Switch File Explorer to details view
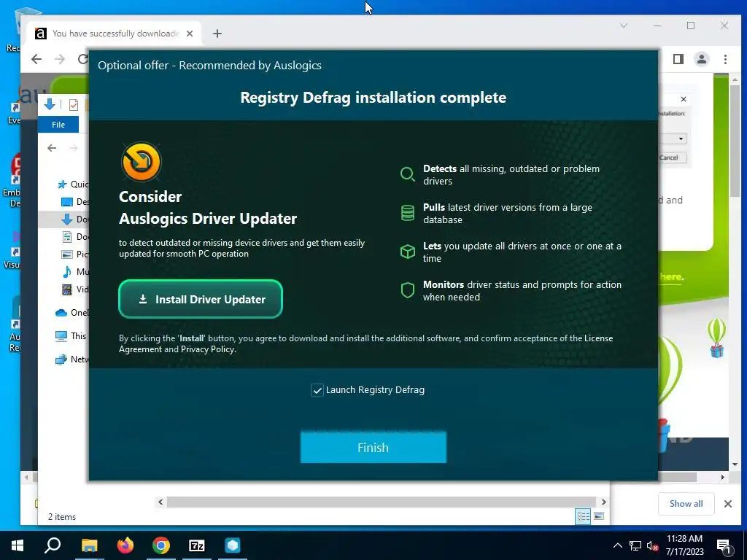The image size is (747, 560). [583, 516]
